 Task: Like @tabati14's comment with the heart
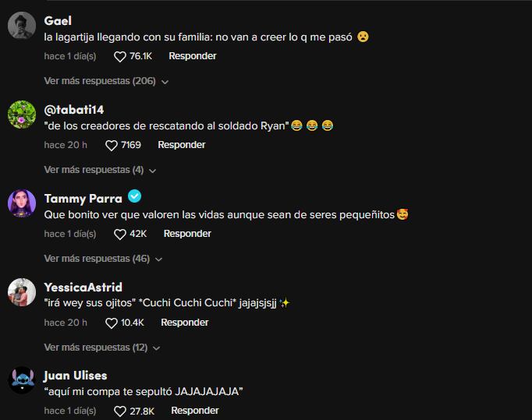(112, 146)
